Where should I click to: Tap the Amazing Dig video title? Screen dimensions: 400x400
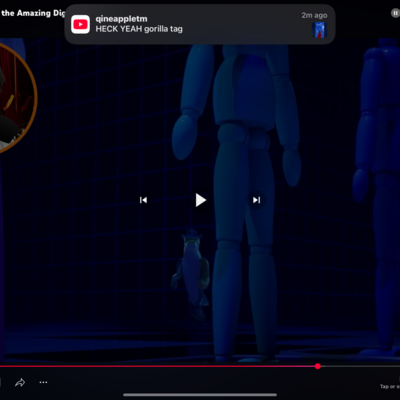(x=33, y=13)
